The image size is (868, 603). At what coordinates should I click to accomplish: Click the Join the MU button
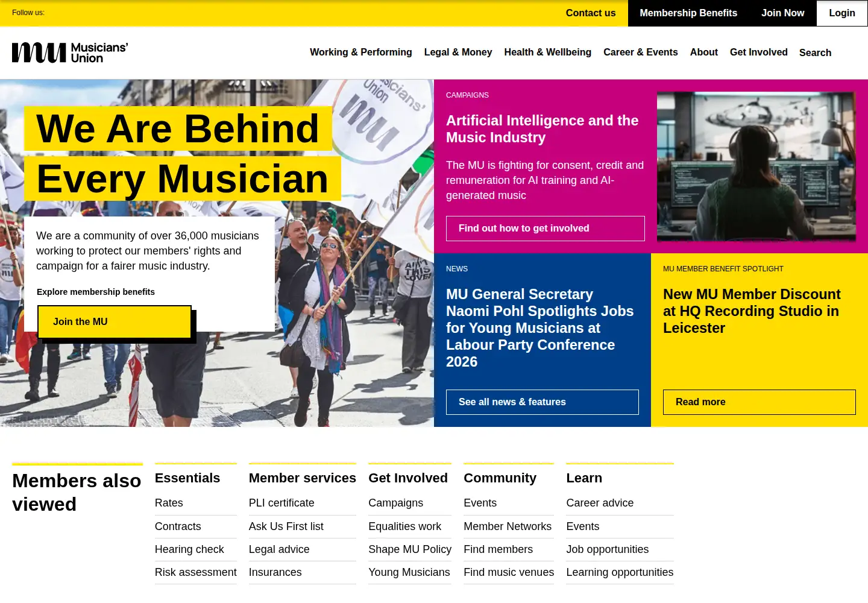point(115,322)
